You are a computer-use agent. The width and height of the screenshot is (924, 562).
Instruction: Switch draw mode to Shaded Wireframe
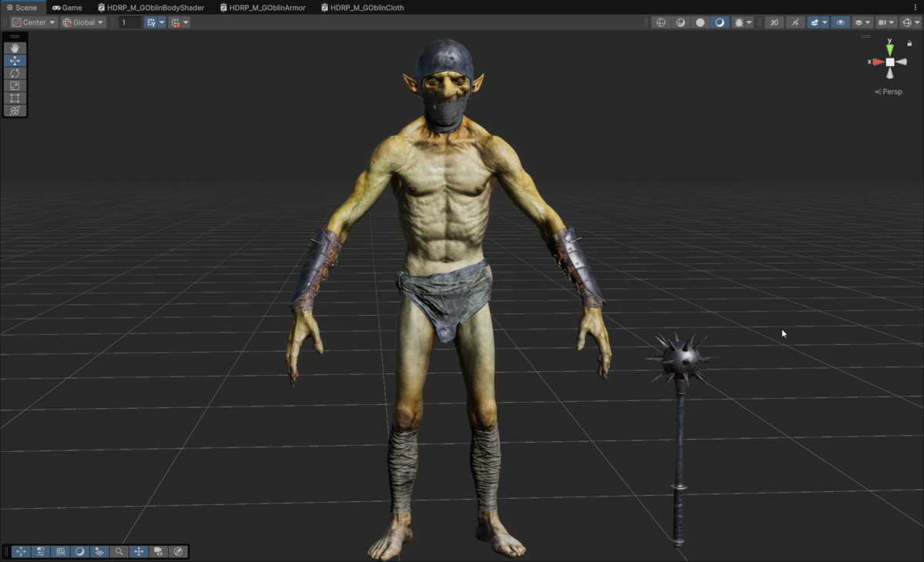(x=681, y=22)
